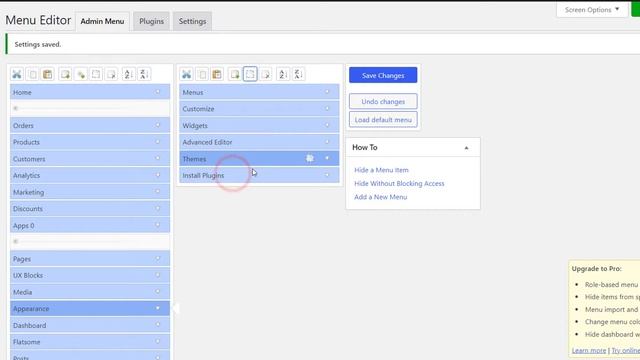Click the Save Changes button
This screenshot has width=640, height=360.
click(383, 75)
